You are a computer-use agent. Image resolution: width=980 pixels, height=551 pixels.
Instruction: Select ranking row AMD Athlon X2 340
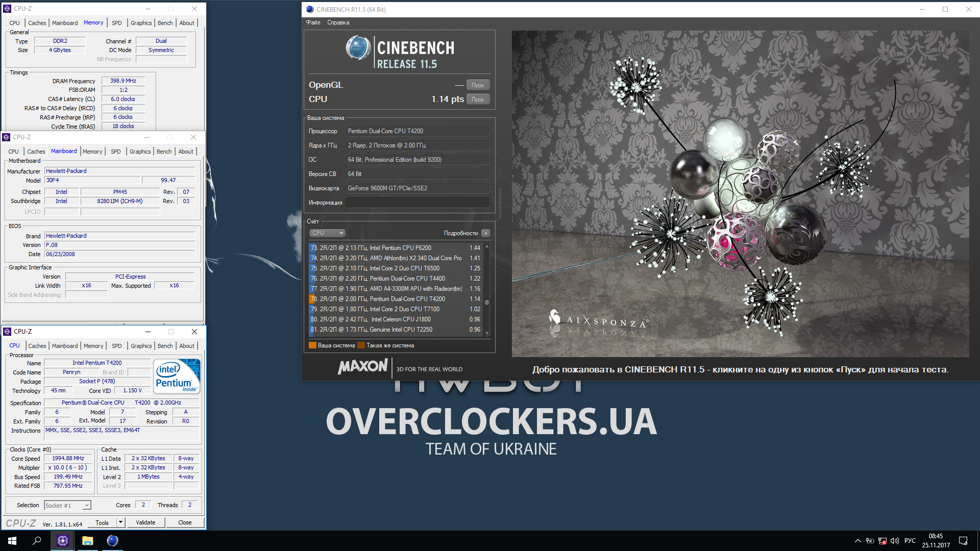(x=396, y=258)
